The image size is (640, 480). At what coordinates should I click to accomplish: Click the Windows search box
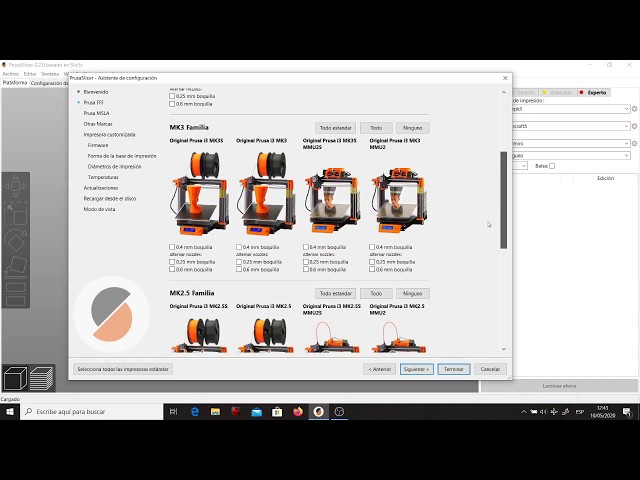point(92,412)
